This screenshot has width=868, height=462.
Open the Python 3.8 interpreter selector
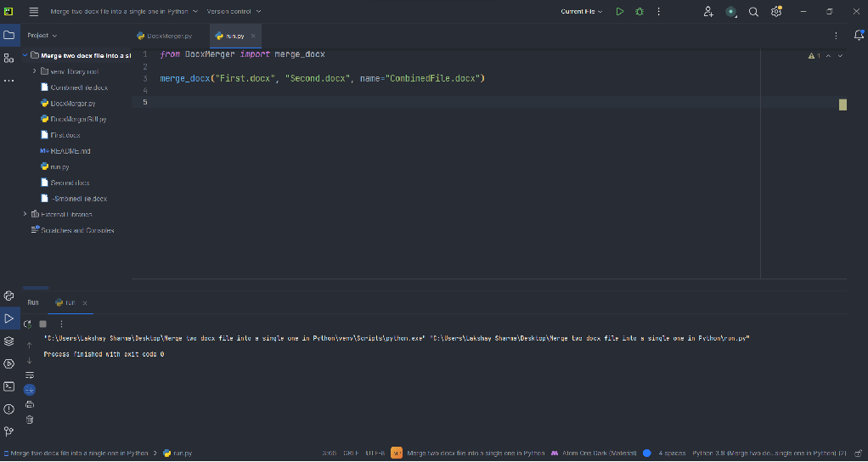[769, 453]
